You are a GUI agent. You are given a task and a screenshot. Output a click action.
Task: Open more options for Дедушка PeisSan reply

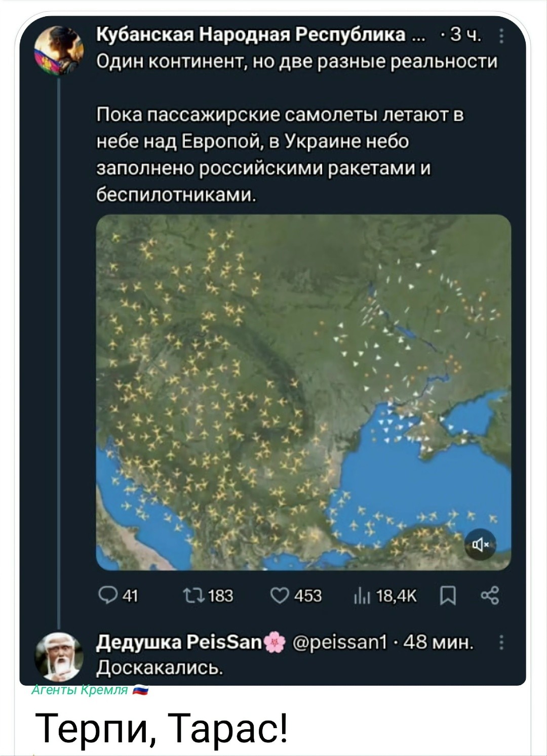[501, 643]
